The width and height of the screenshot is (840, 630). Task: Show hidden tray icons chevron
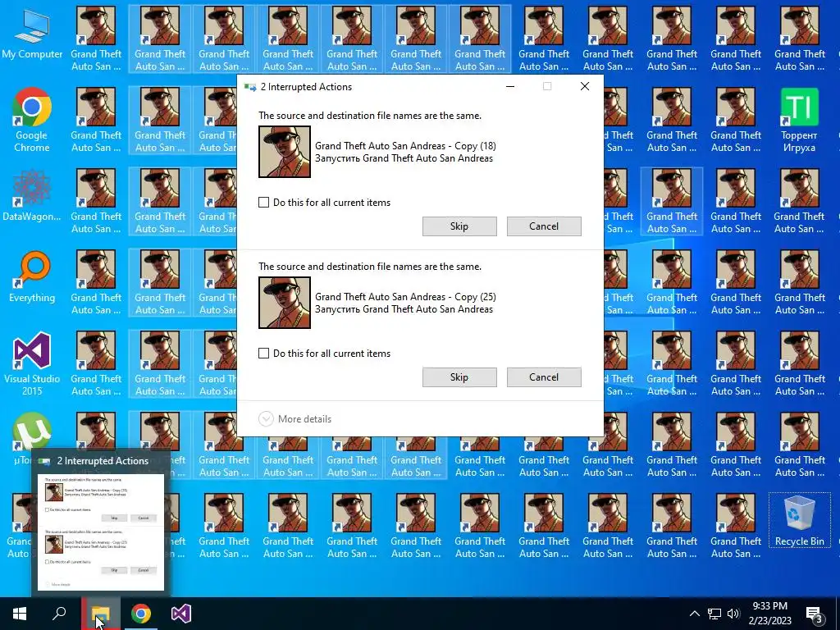click(x=694, y=614)
